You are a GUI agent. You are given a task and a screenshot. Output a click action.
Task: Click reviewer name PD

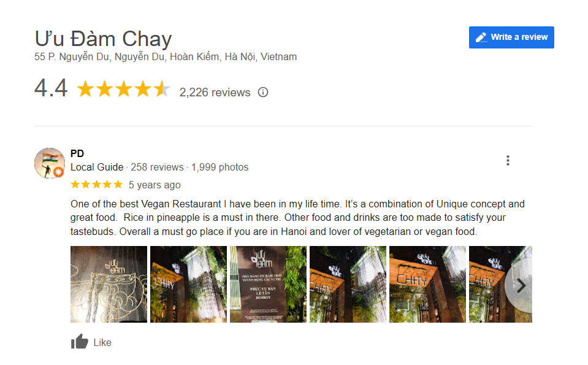click(77, 153)
